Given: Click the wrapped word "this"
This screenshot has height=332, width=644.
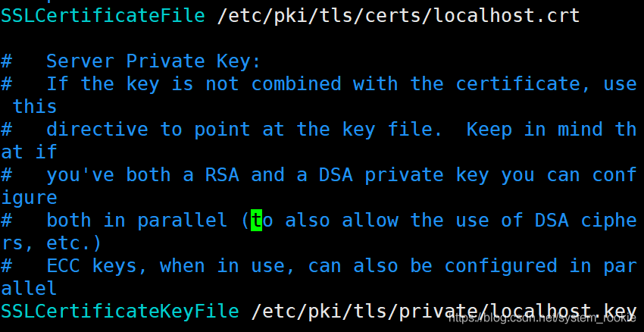Looking at the screenshot, I should (x=35, y=106).
